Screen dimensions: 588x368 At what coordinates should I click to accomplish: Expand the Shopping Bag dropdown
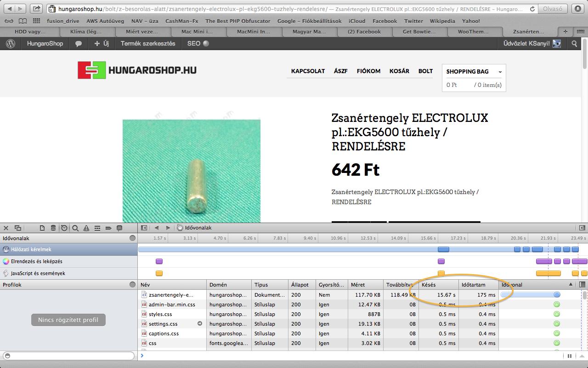(500, 72)
